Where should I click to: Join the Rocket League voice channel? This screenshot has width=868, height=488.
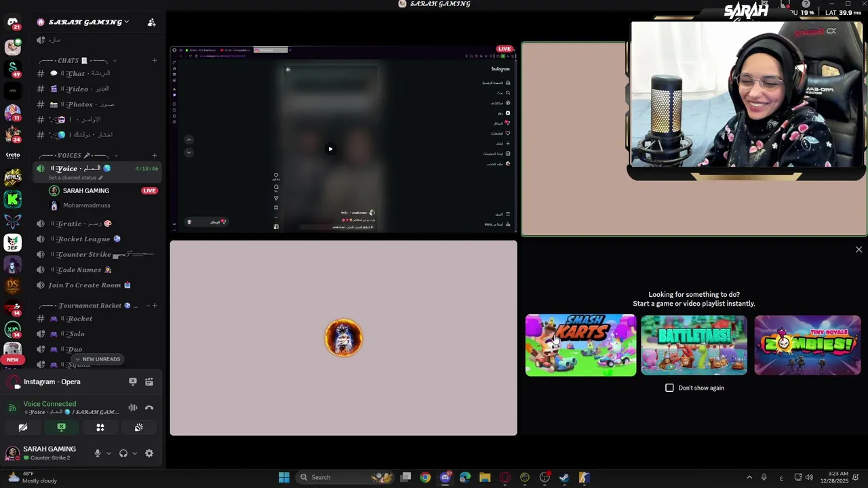(97, 239)
